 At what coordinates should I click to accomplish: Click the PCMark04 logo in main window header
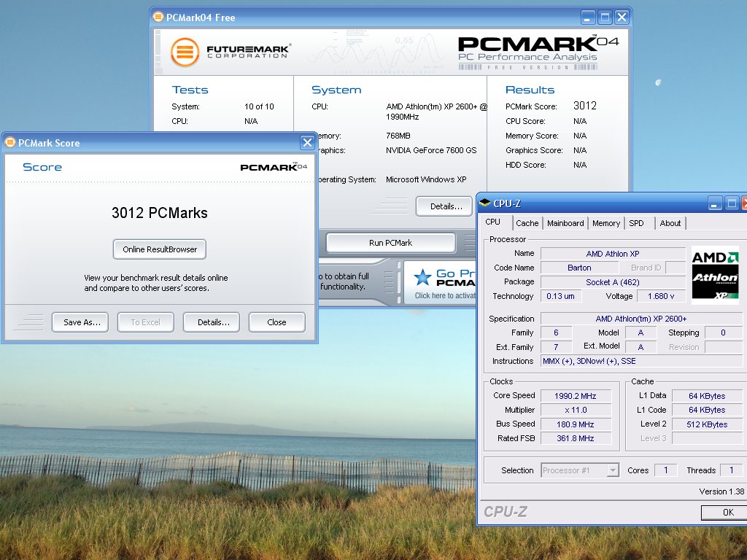pos(538,52)
